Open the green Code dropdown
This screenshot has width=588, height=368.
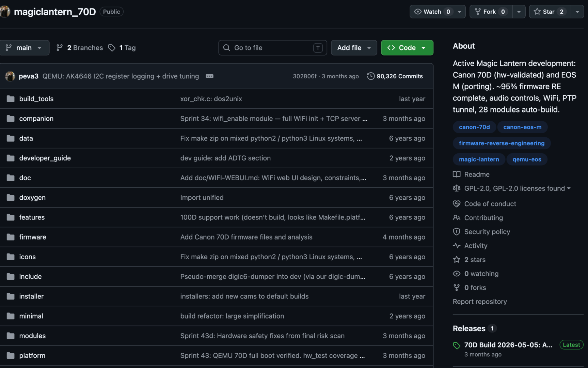click(x=407, y=48)
